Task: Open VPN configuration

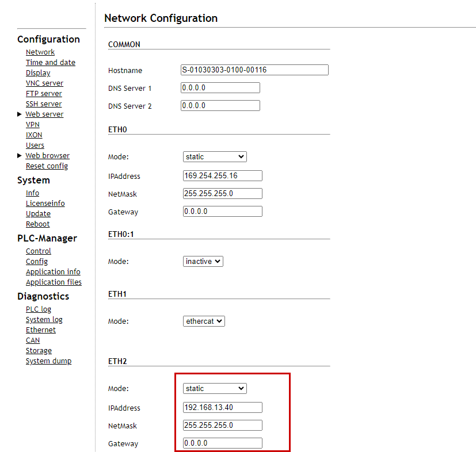Action: (x=32, y=124)
